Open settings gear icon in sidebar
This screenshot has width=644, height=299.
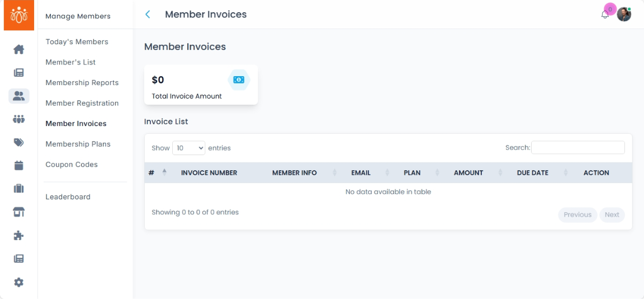[x=19, y=282]
